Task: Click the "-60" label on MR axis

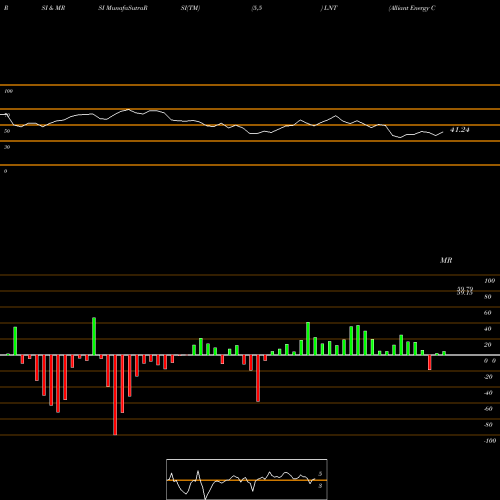Action: [x=488, y=409]
